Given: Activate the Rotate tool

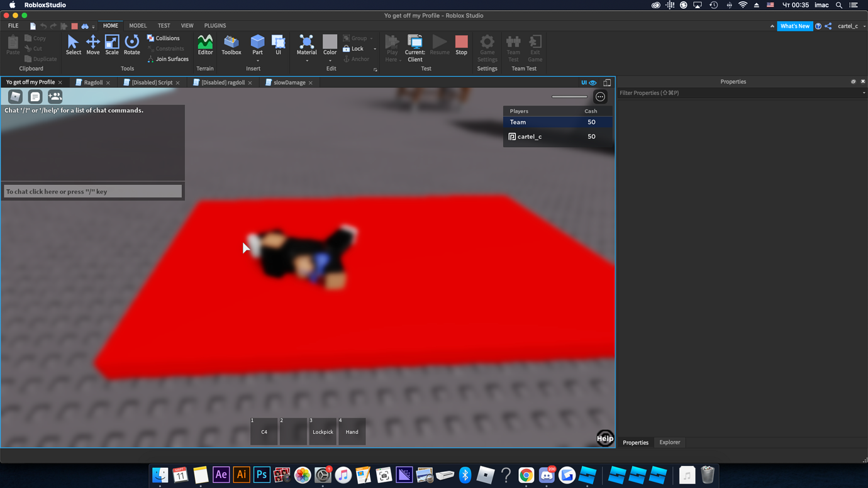Looking at the screenshot, I should point(131,45).
